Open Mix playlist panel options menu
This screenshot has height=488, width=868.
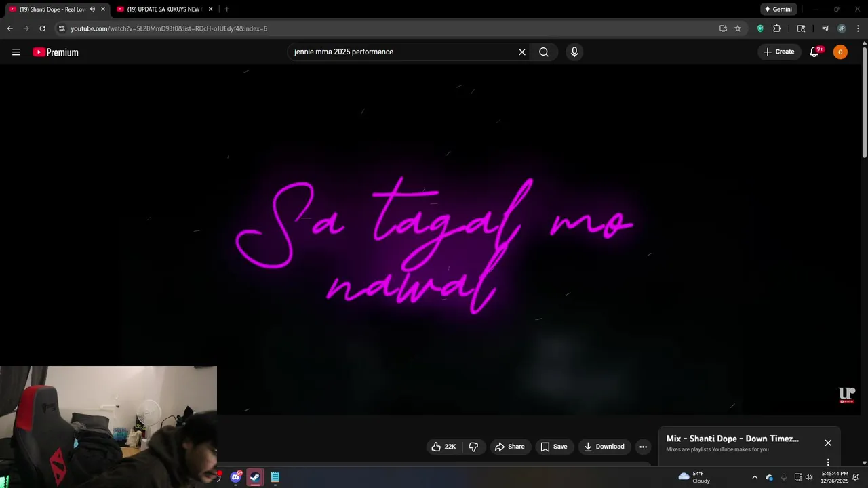pos(828,462)
